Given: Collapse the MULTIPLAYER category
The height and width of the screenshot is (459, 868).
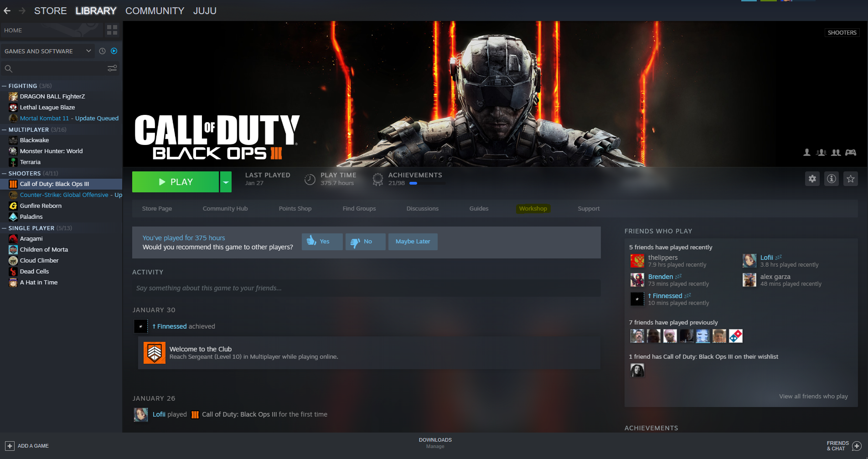Looking at the screenshot, I should click(4, 129).
